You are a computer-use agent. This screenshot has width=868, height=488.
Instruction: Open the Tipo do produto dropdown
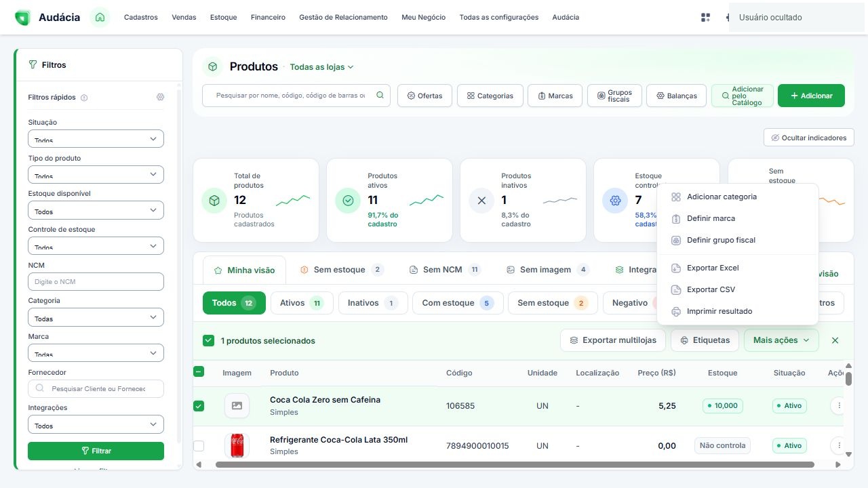click(96, 174)
